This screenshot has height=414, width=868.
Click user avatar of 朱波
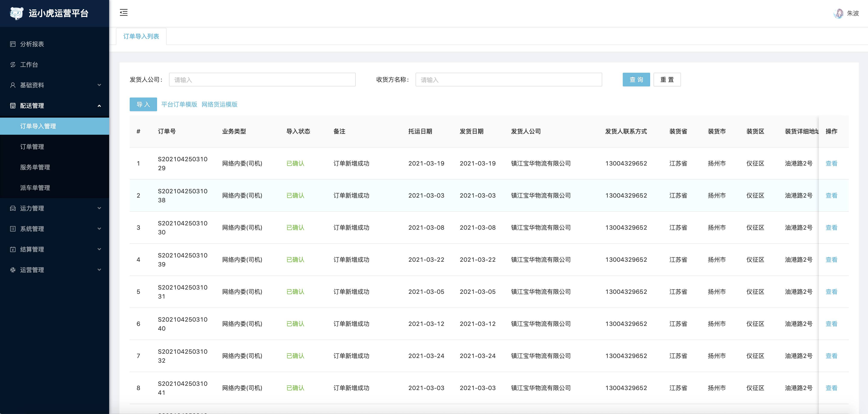coord(838,13)
